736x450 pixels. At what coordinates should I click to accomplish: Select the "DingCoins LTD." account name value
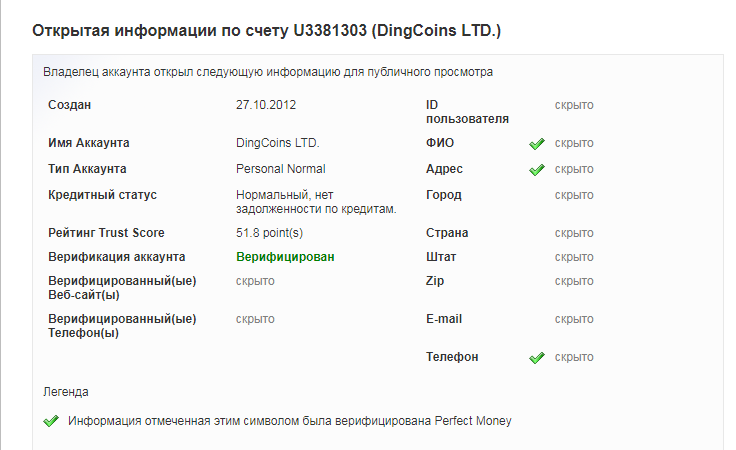point(277,143)
